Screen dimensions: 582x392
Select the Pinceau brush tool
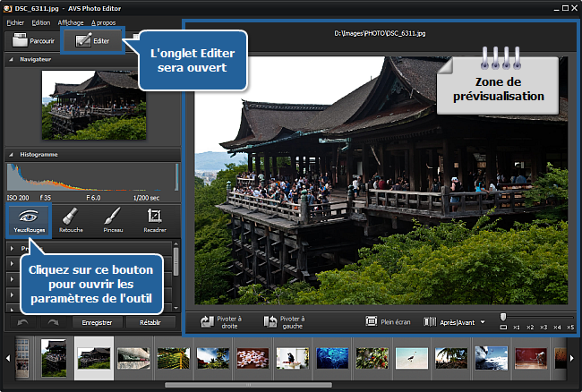[x=113, y=221]
